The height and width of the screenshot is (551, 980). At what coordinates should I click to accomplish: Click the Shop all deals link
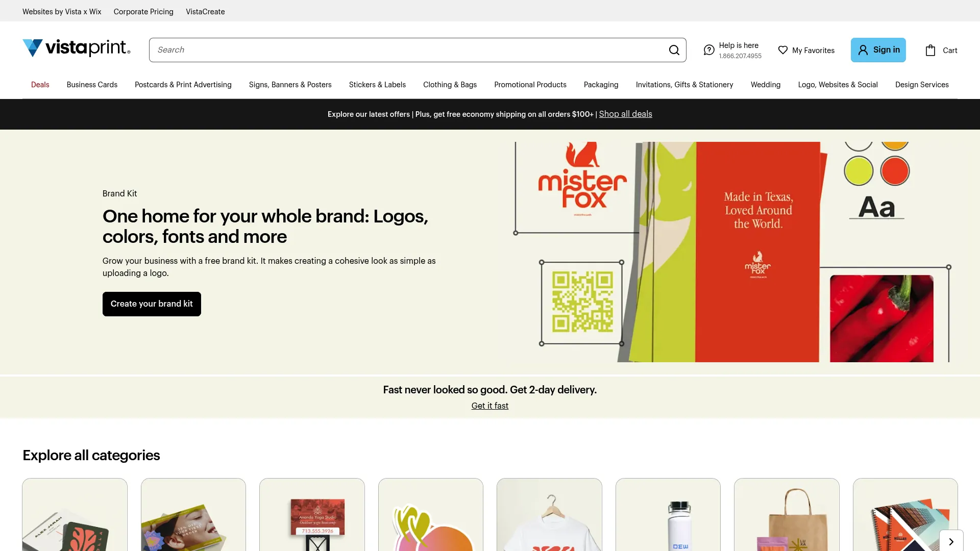(625, 114)
